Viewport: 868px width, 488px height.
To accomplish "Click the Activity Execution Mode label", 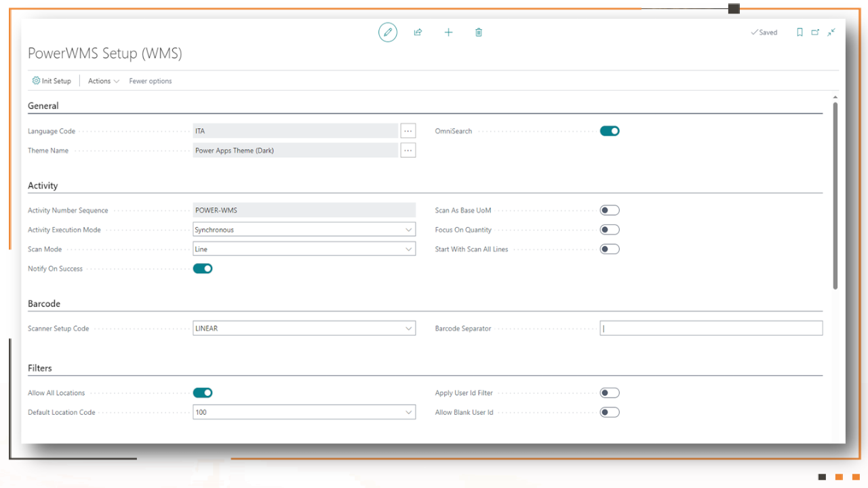I will (x=64, y=230).
